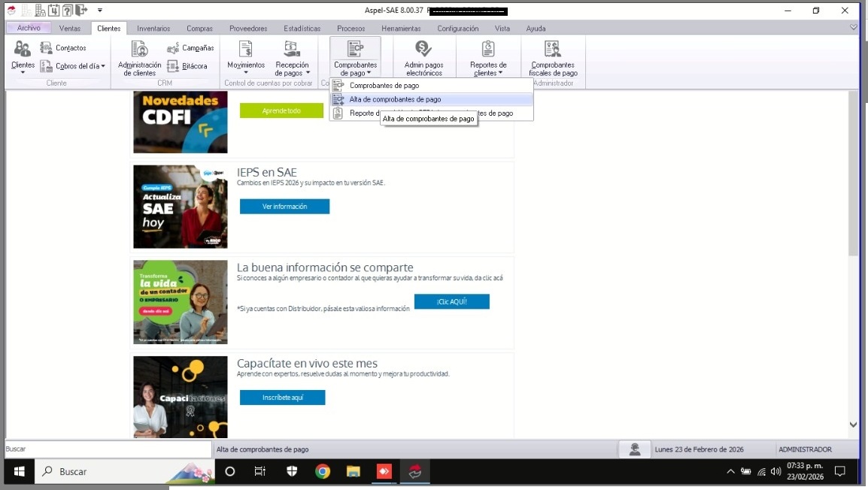Screen dimensions: 868x490
Task: Click the volume icon in the system tray
Action: pyautogui.click(x=775, y=471)
